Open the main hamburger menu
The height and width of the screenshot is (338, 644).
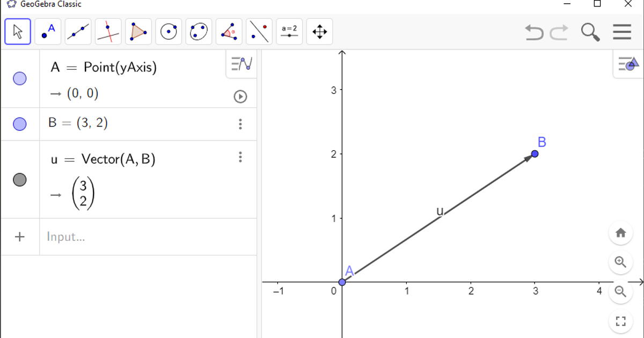click(x=621, y=32)
